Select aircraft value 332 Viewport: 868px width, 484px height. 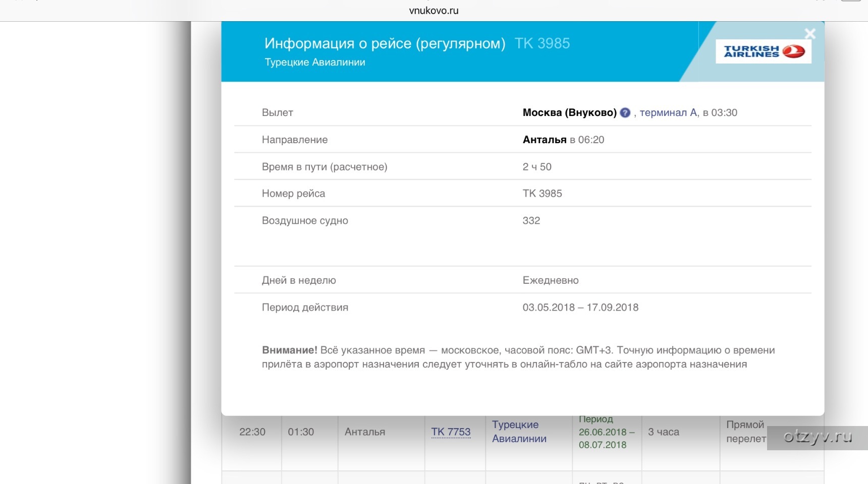[531, 221]
